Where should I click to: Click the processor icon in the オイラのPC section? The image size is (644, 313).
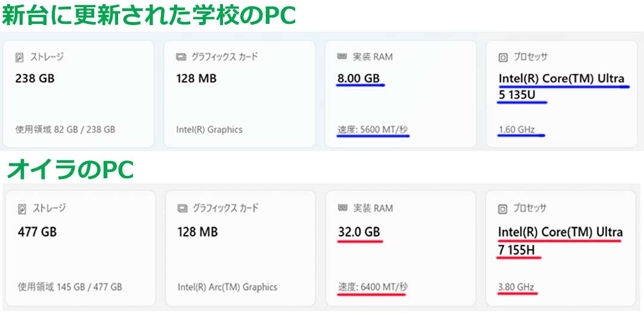[503, 209]
